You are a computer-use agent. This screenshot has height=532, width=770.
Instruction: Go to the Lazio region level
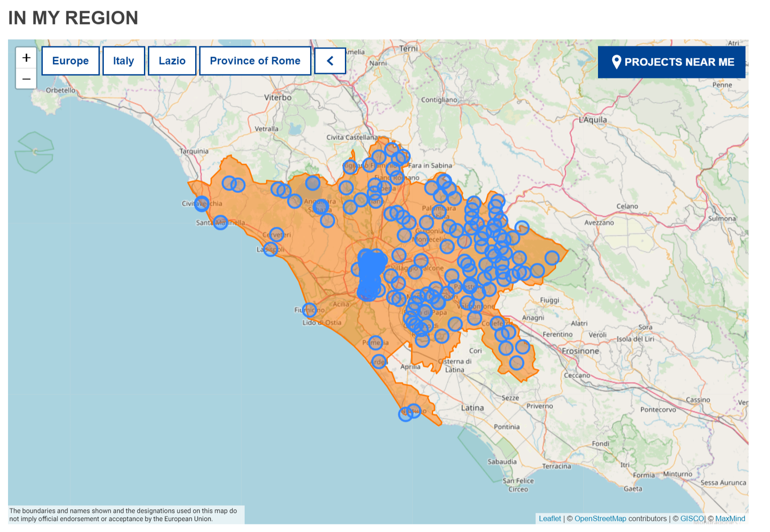[x=172, y=61]
